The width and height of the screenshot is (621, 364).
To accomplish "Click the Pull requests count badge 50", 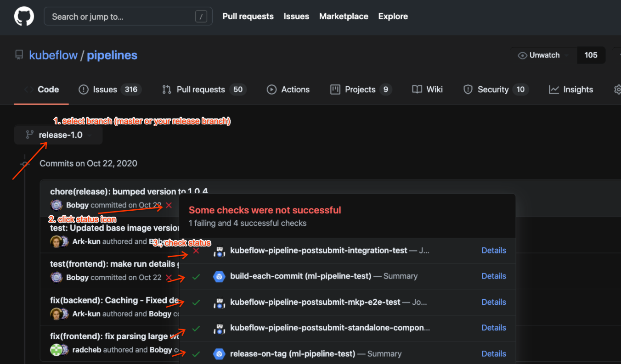I will coord(238,90).
